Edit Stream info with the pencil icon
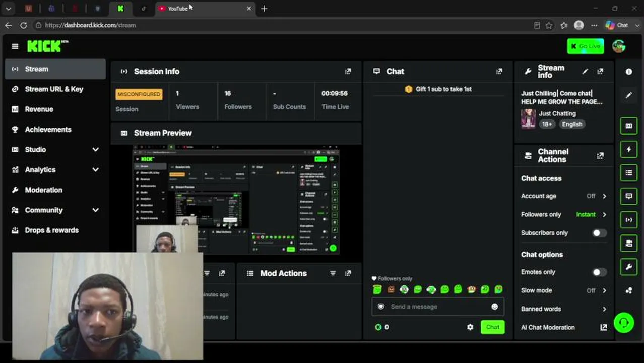Image resolution: width=644 pixels, height=363 pixels. 585,72
